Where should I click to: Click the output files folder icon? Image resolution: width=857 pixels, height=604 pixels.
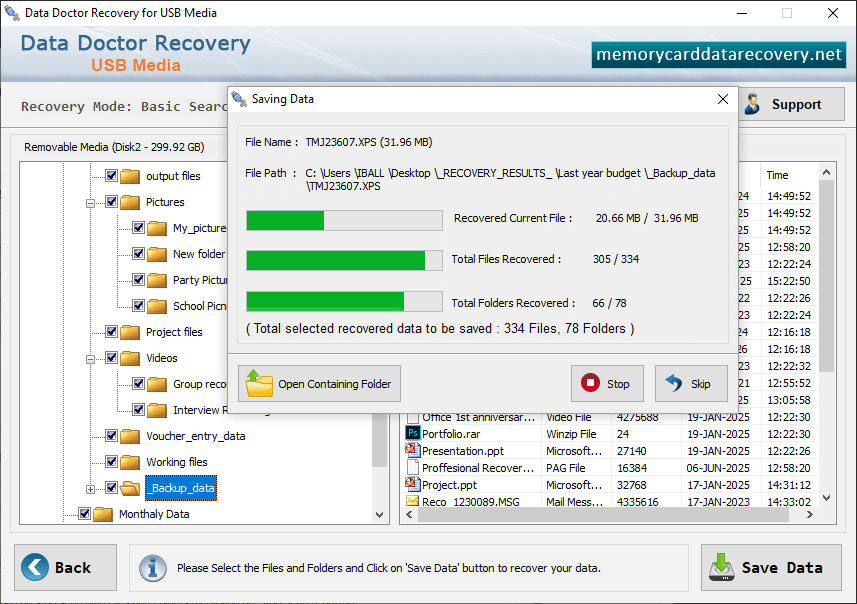tap(130, 176)
